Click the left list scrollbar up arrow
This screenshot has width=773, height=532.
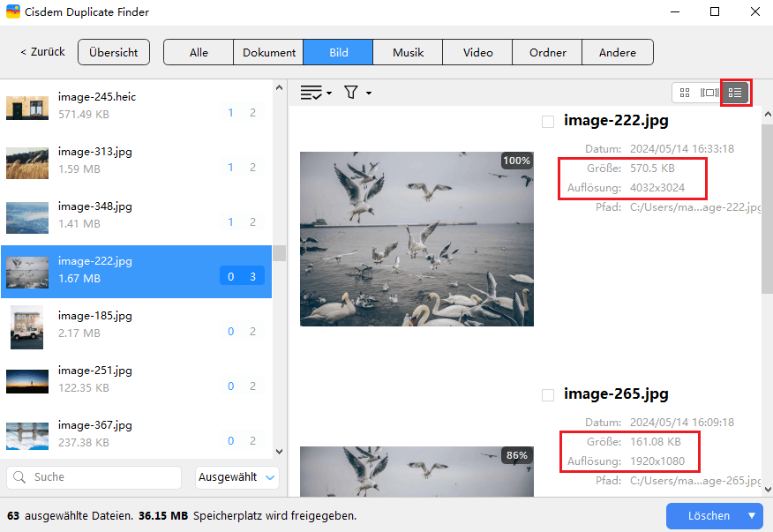coord(279,87)
